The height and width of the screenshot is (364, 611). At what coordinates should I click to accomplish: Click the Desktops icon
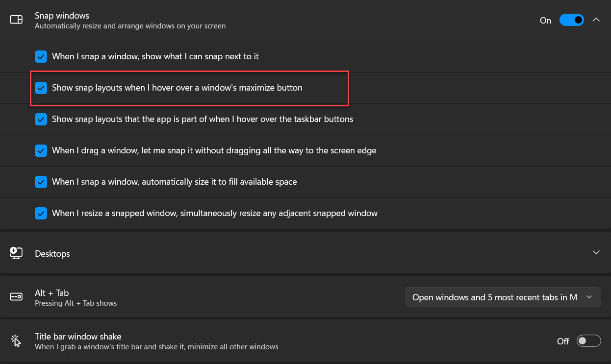pyautogui.click(x=16, y=253)
